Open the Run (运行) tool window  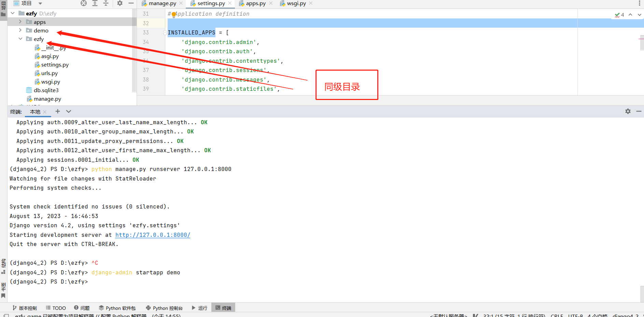click(199, 308)
